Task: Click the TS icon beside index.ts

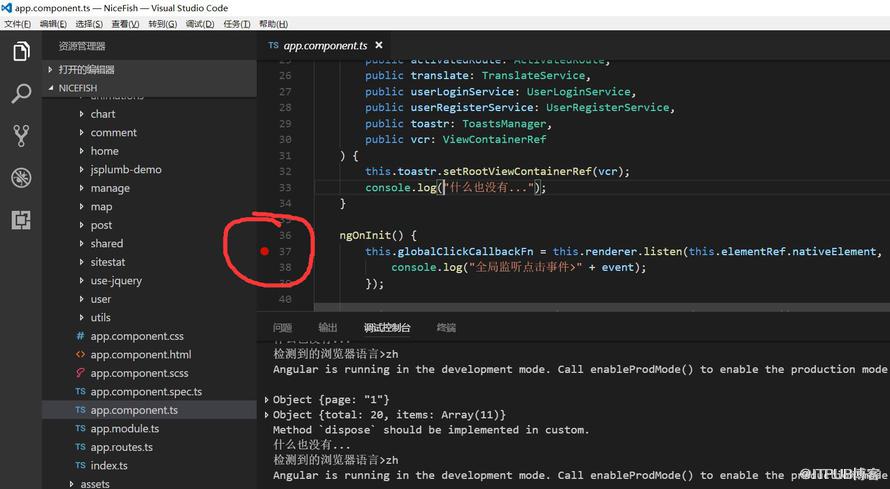Action: [x=81, y=465]
